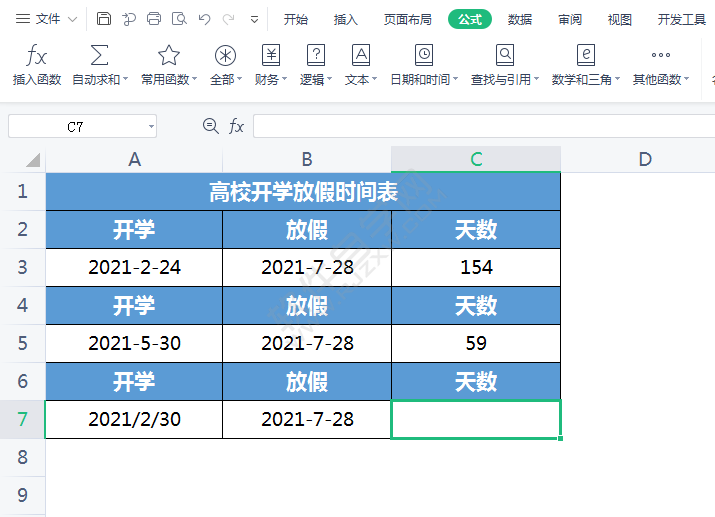This screenshot has width=715, height=517.
Task: Open 文本 functions icon
Action: point(361,55)
